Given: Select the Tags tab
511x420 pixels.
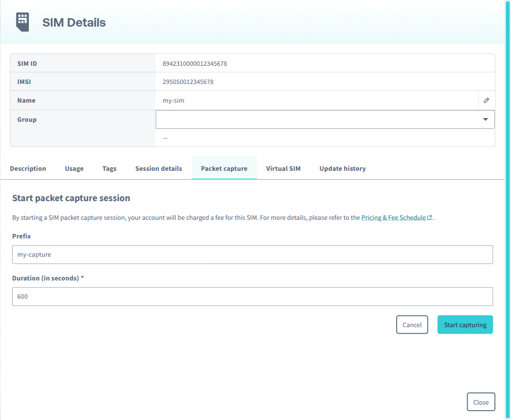Looking at the screenshot, I should pyautogui.click(x=109, y=168).
